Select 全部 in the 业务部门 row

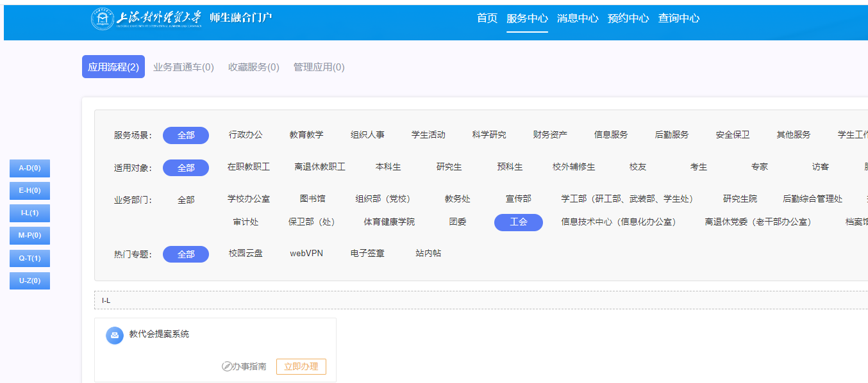pyautogui.click(x=186, y=200)
